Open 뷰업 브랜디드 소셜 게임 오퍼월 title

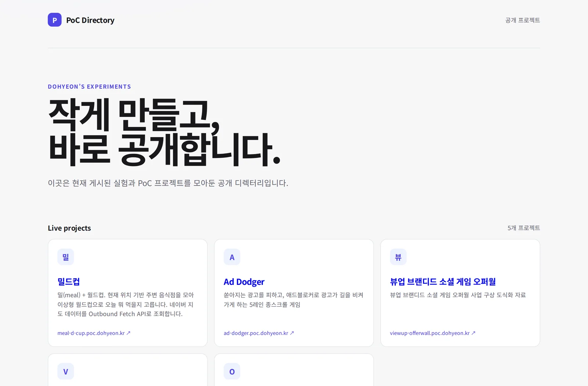pos(443,282)
